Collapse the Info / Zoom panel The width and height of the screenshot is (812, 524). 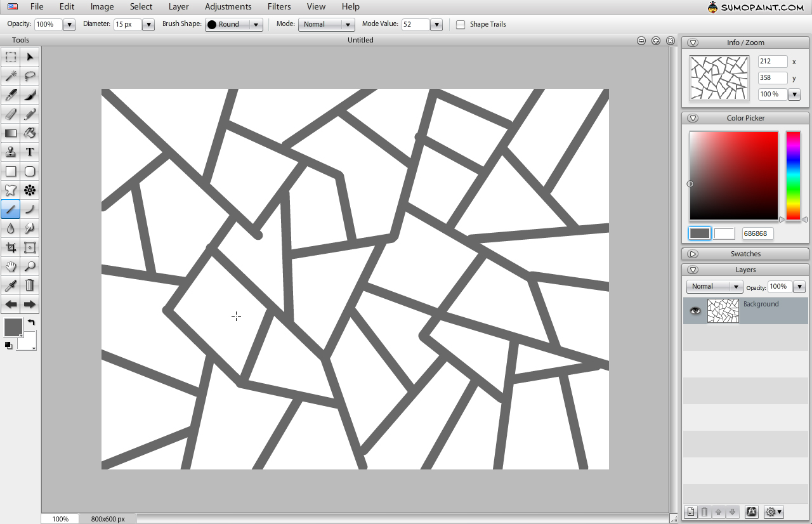click(x=693, y=43)
